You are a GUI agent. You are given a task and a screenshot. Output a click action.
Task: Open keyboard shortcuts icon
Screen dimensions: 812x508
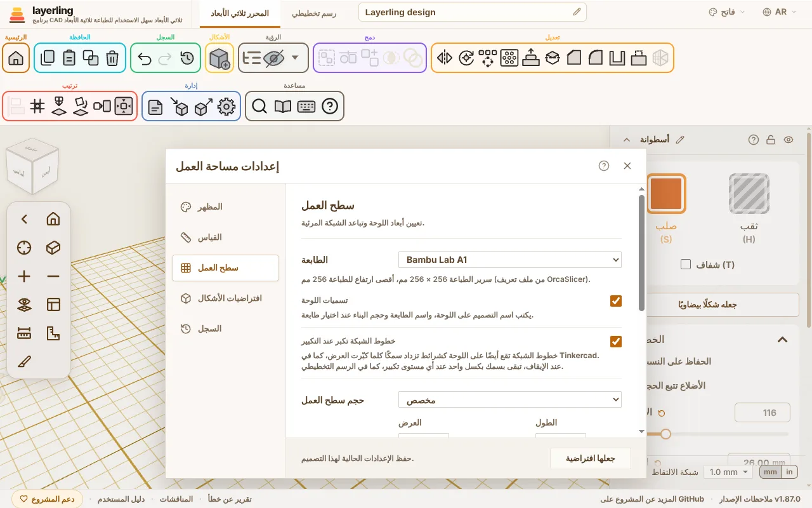coord(306,106)
